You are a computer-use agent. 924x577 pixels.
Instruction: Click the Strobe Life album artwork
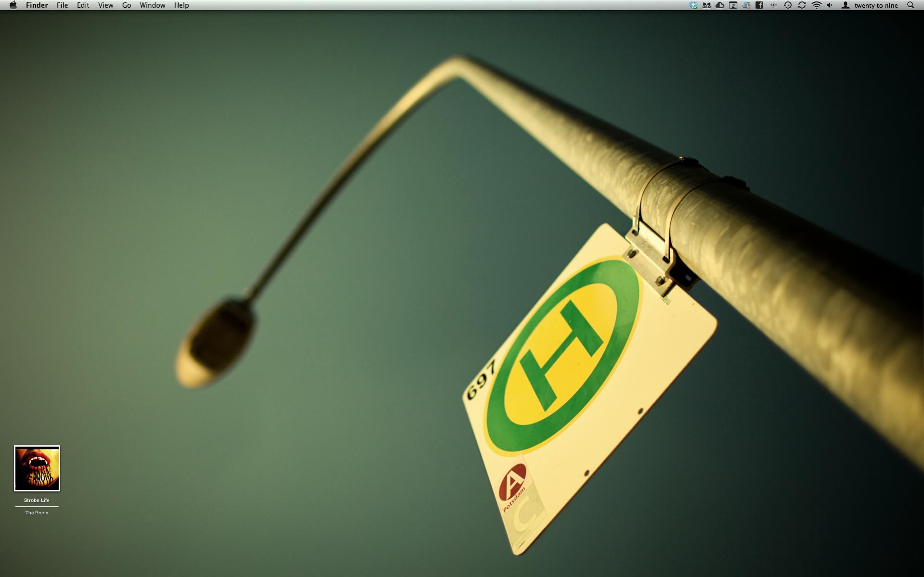[37, 468]
